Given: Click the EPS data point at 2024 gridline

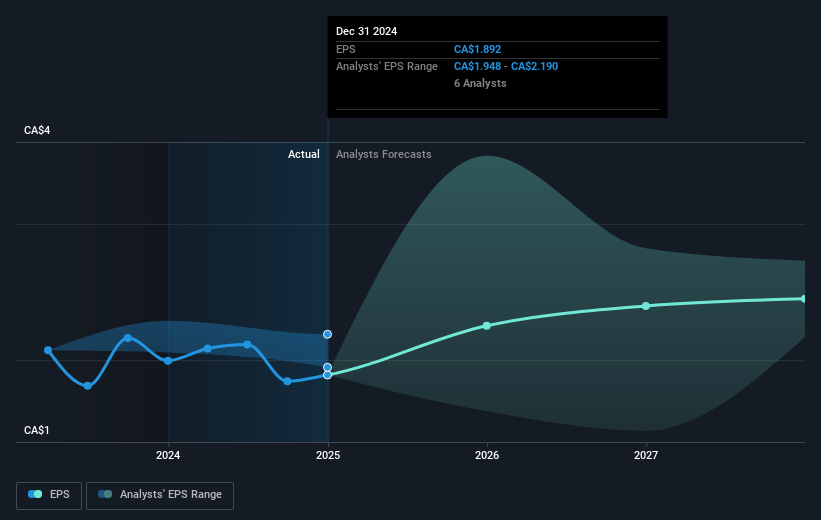Looking at the screenshot, I should [x=168, y=361].
